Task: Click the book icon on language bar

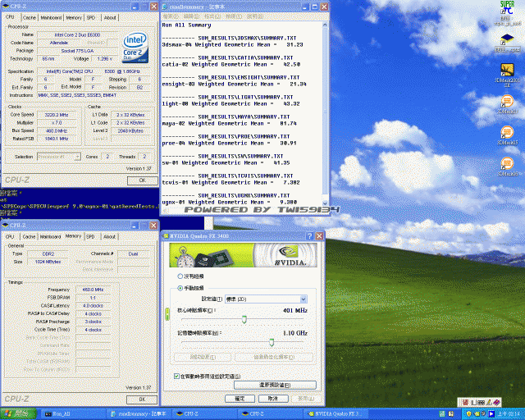Action: [x=496, y=402]
